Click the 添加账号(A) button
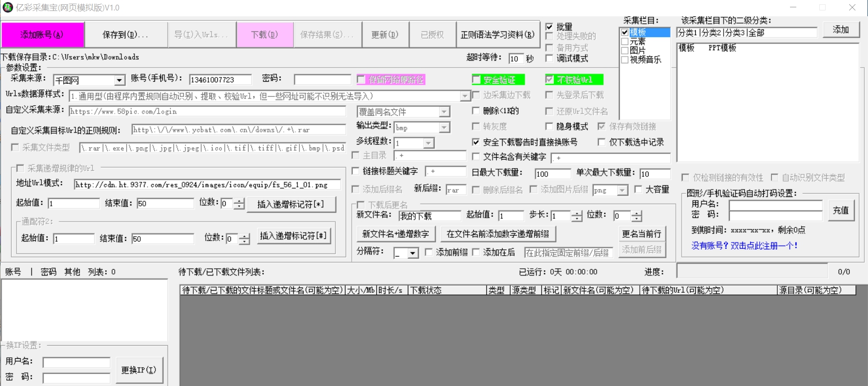868x386 pixels. 42,35
